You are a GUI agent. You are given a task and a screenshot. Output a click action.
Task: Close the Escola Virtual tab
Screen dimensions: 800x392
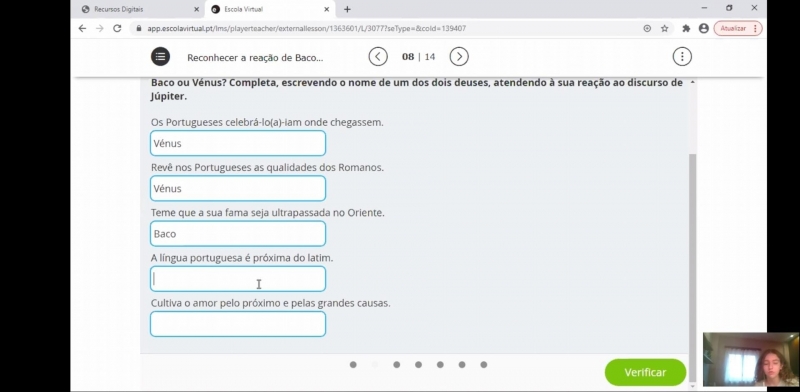(x=327, y=9)
